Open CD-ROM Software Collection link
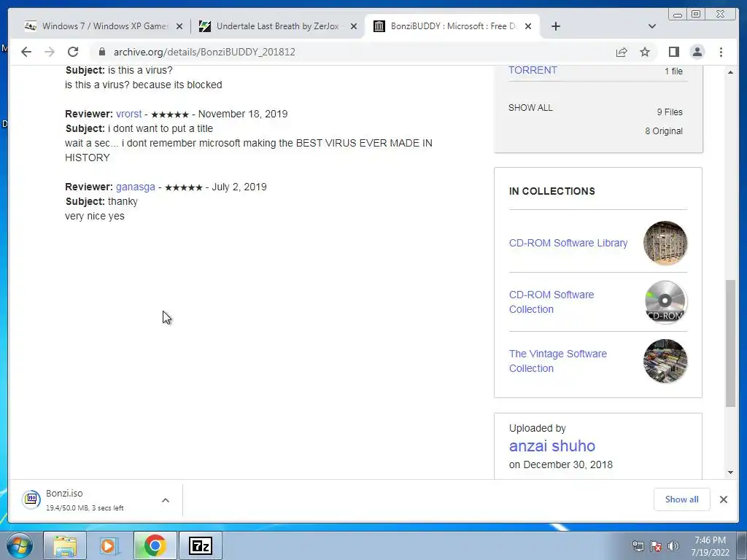The height and width of the screenshot is (560, 747). tap(551, 302)
